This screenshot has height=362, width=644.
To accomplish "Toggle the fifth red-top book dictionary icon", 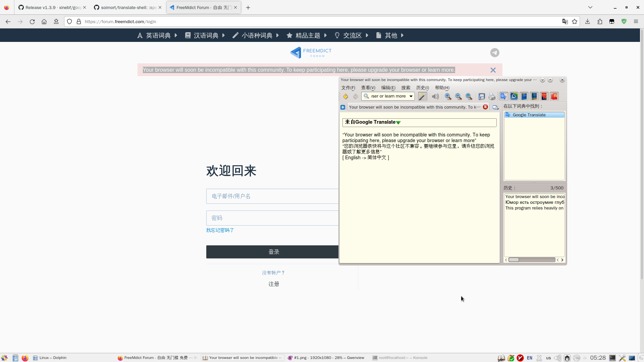I will (544, 97).
